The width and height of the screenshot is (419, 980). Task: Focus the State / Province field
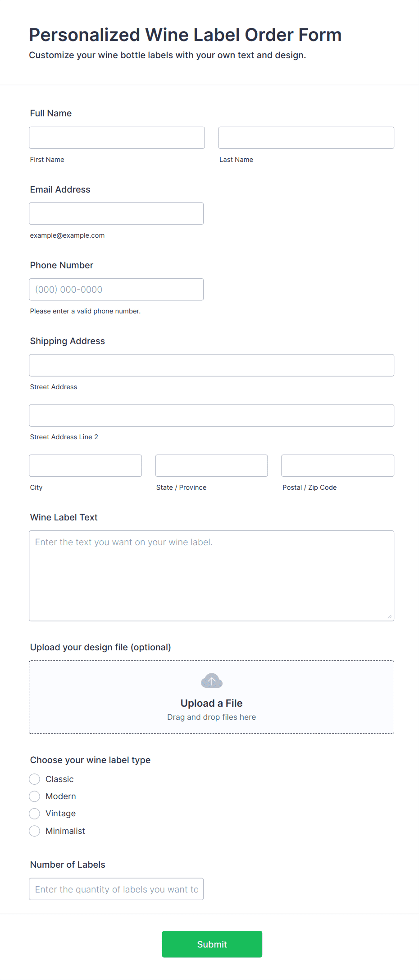click(x=211, y=465)
